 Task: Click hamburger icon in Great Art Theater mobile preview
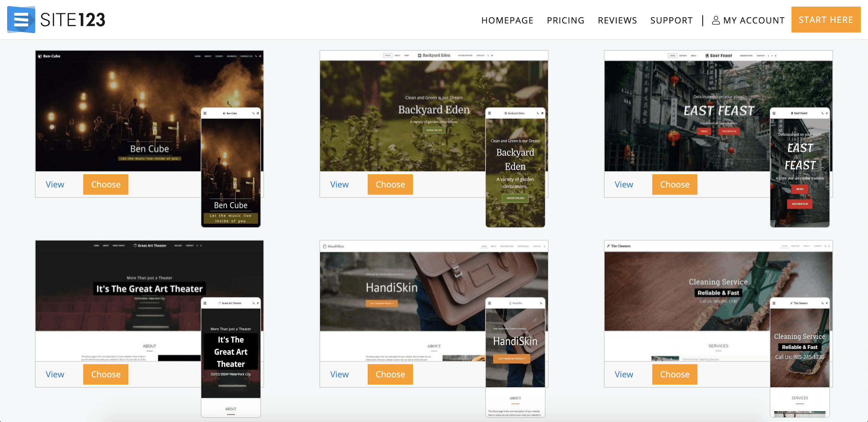[x=205, y=303]
